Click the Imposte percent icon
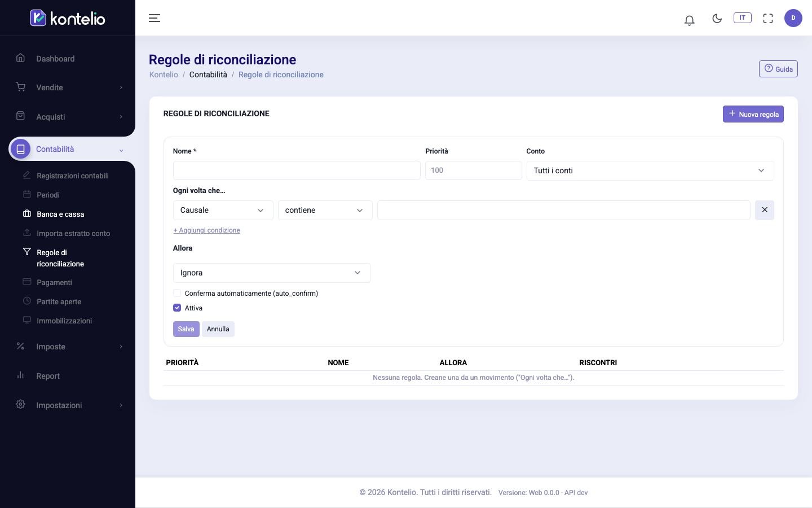This screenshot has height=508, width=812. tap(21, 346)
